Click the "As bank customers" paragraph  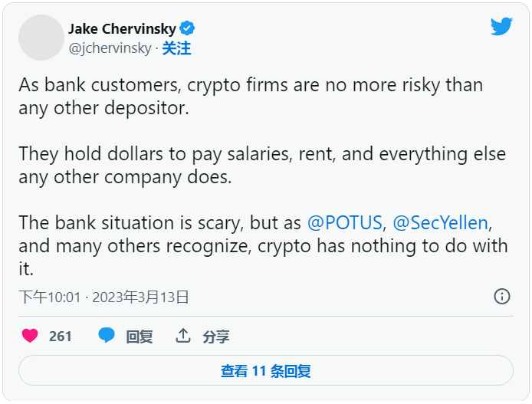250,96
